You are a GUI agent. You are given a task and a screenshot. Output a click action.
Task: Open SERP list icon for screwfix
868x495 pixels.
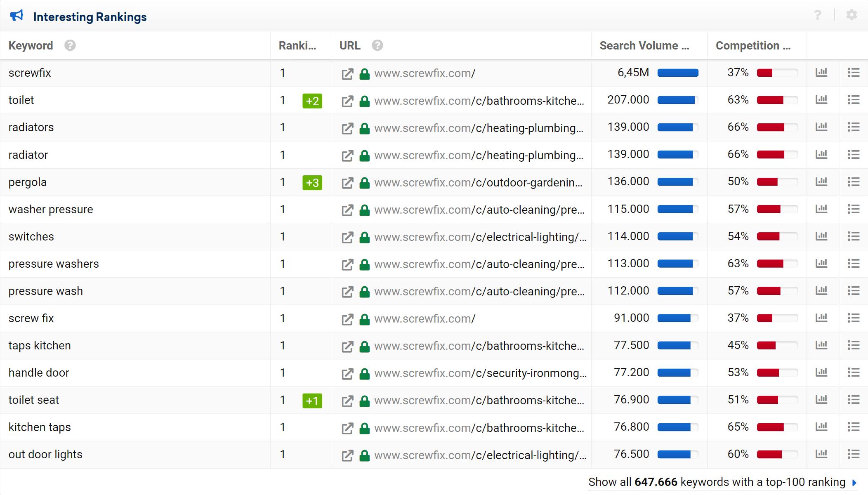(x=854, y=73)
